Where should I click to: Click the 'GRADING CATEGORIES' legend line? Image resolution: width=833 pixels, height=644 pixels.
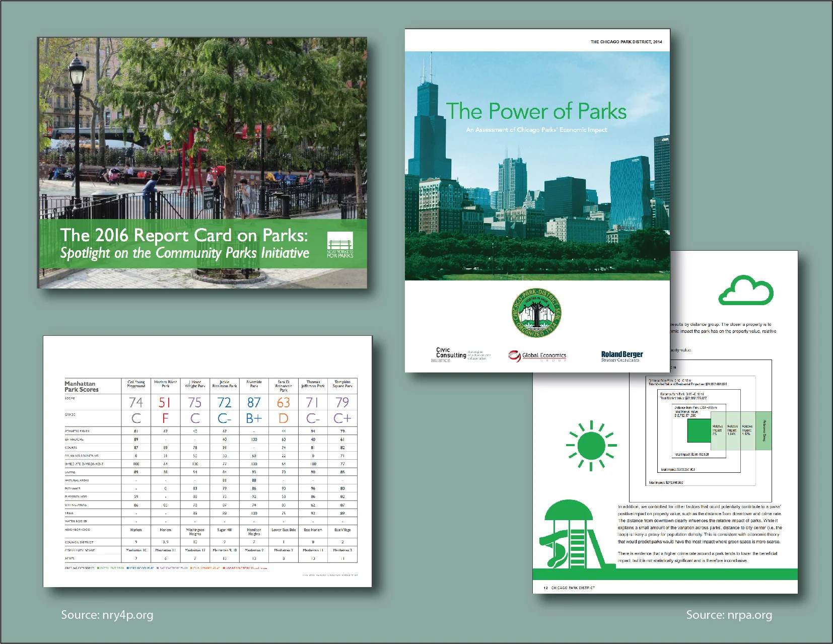pyautogui.click(x=166, y=568)
